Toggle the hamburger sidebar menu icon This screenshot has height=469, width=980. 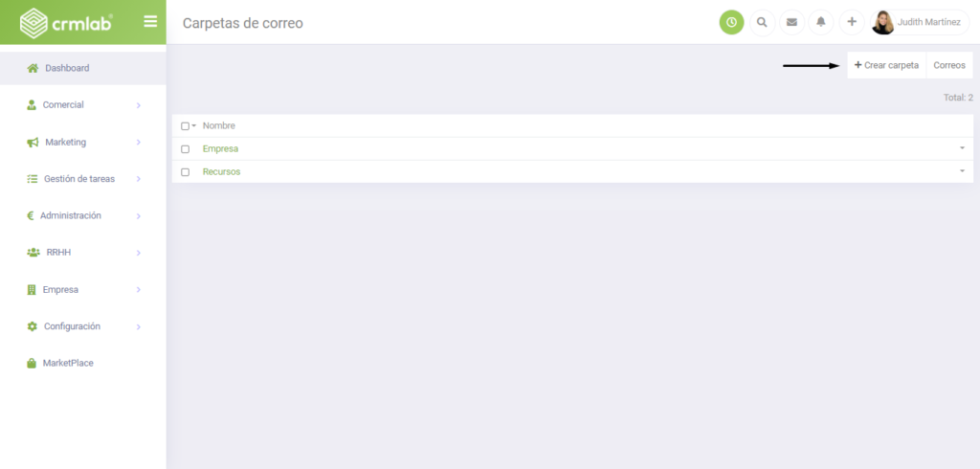point(150,22)
